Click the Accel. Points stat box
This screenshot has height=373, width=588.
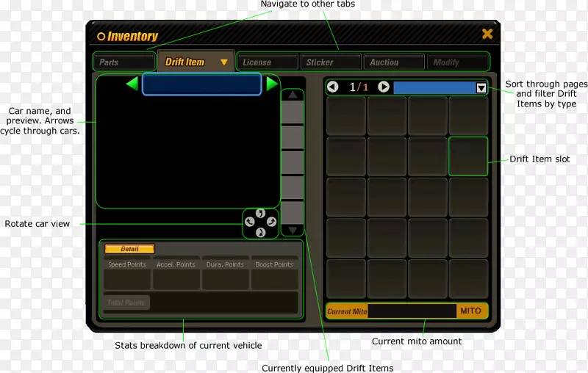coord(176,279)
